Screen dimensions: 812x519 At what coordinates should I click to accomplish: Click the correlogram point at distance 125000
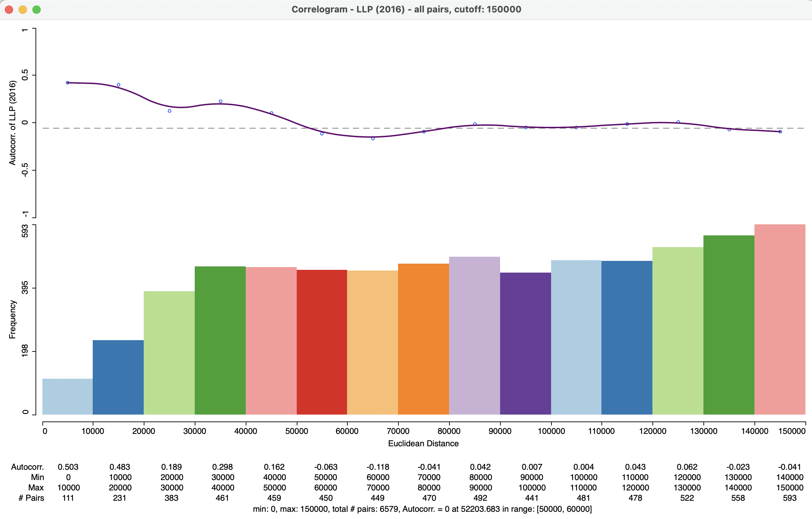pos(678,122)
